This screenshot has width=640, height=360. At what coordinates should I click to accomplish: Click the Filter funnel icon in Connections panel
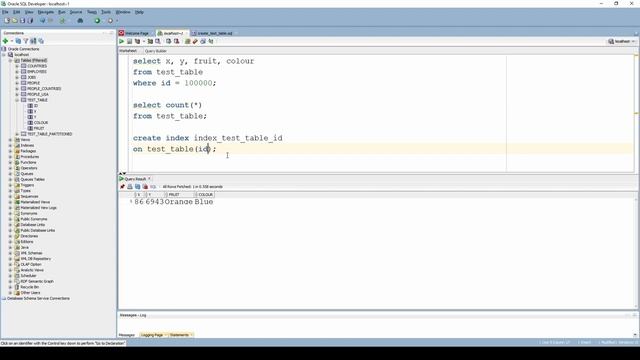coord(26,41)
